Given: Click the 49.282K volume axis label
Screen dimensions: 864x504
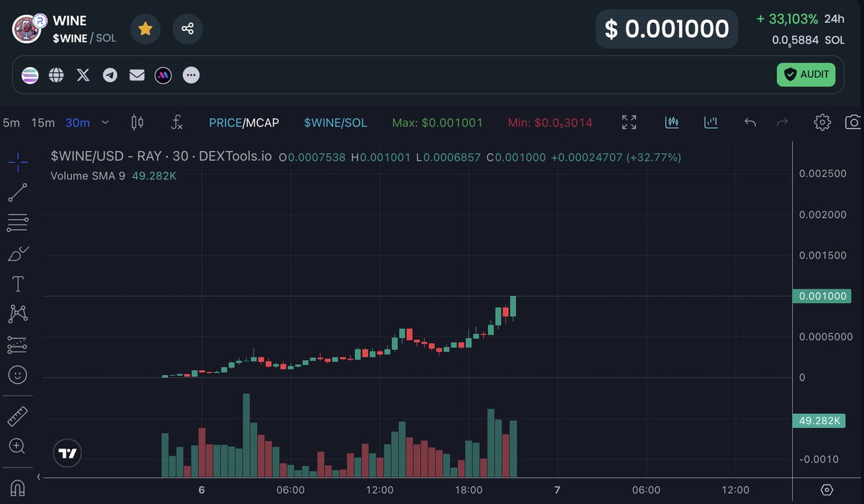Looking at the screenshot, I should (x=818, y=420).
